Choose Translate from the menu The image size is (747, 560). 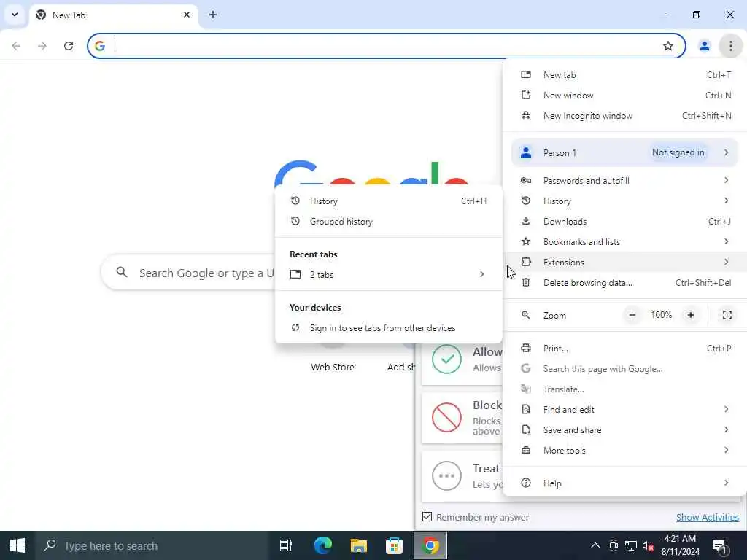pyautogui.click(x=624, y=389)
